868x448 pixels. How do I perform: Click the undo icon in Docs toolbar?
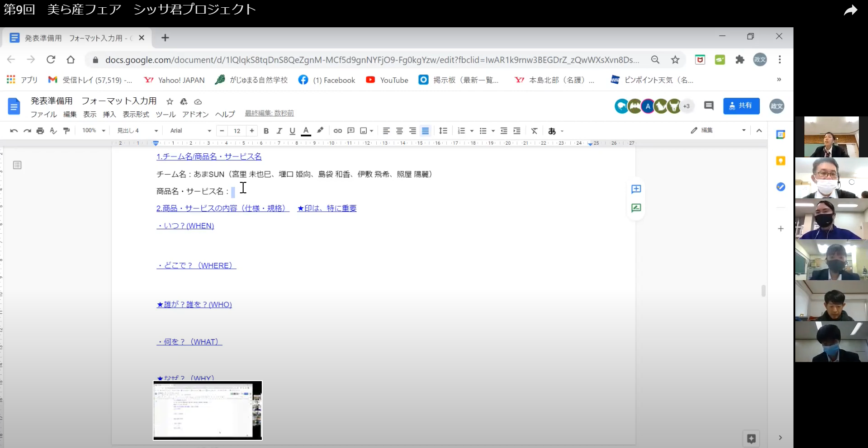(14, 131)
